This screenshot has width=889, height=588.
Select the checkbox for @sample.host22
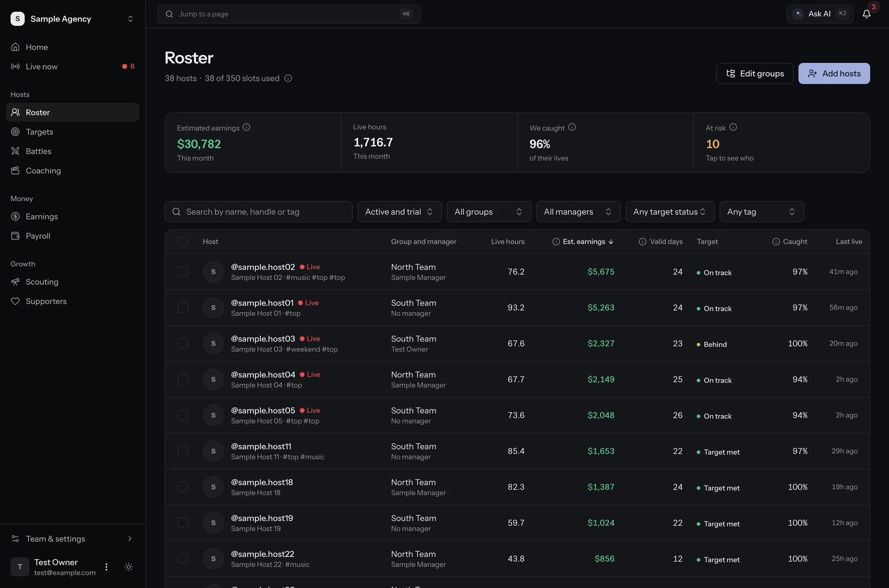[183, 558]
